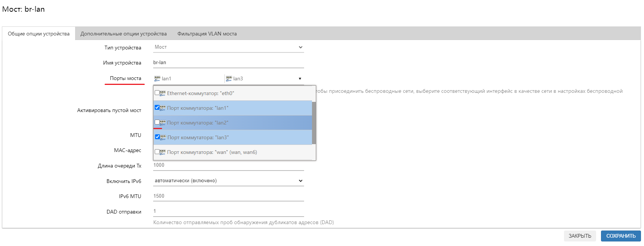The height and width of the screenshot is (246, 644).
Task: Click the port list scrollbar
Action: pyautogui.click(x=314, y=123)
